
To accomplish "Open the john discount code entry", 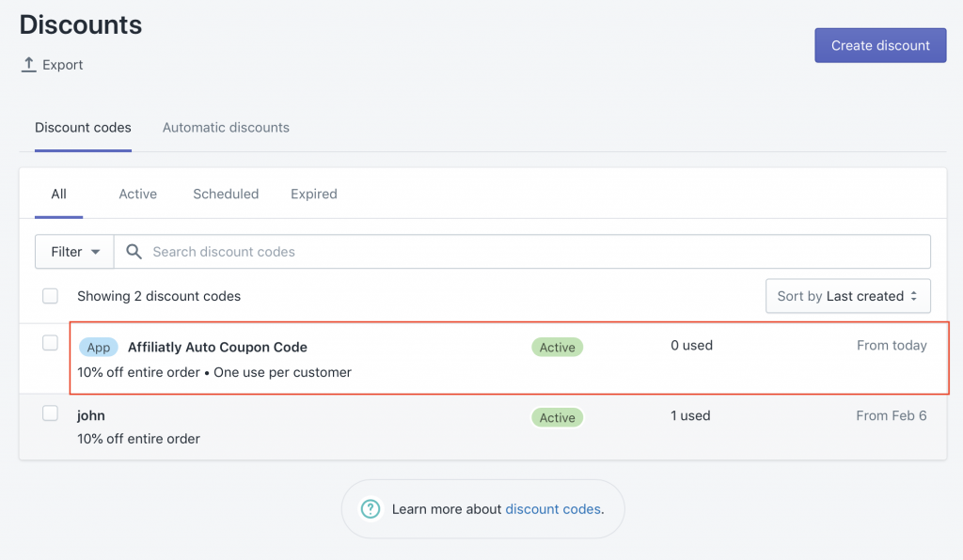I will (x=91, y=416).
